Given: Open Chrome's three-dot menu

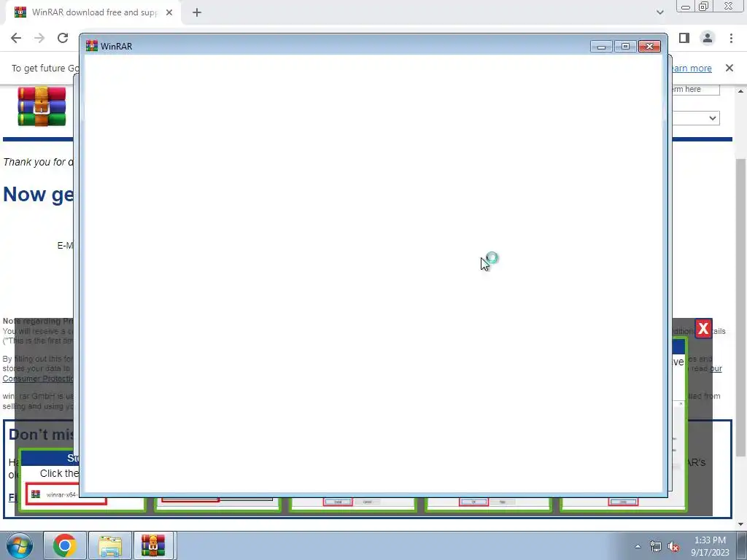Looking at the screenshot, I should point(731,38).
